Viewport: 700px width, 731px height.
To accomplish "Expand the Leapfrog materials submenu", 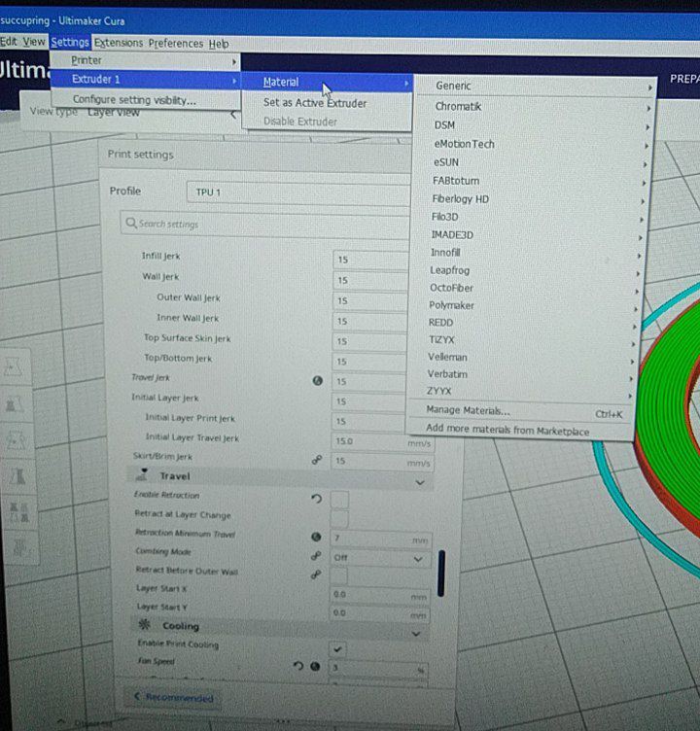I will (x=525, y=270).
